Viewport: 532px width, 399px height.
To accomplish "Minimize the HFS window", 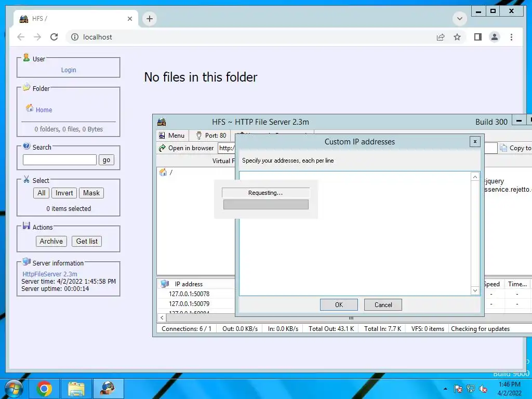I will coord(519,121).
